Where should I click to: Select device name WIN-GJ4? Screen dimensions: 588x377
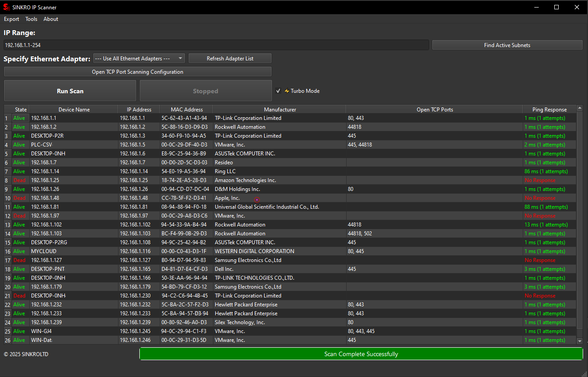pyautogui.click(x=41, y=331)
